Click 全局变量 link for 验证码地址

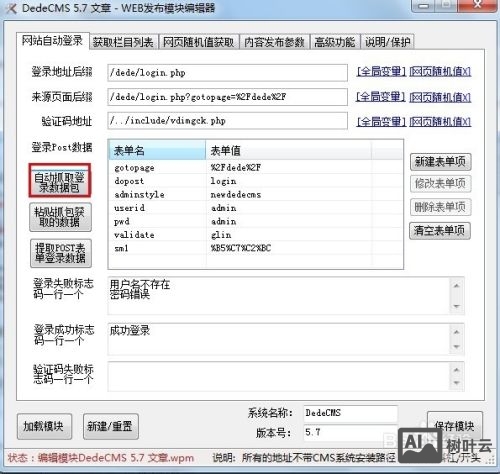(x=381, y=122)
